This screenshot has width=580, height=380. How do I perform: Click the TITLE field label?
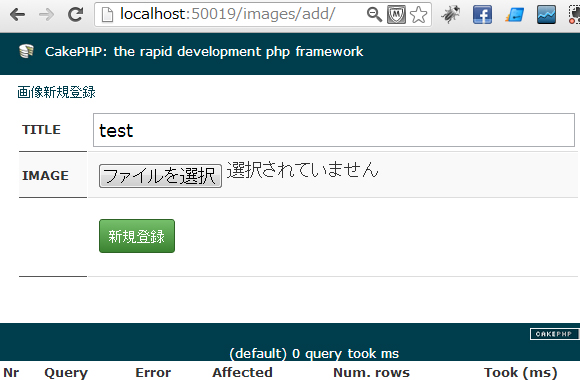[41, 130]
